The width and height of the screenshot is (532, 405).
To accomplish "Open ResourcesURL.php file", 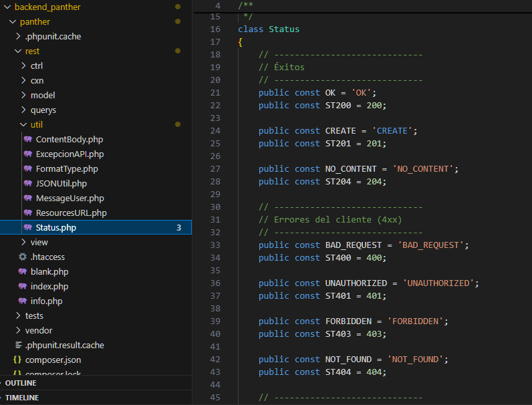I will (72, 213).
